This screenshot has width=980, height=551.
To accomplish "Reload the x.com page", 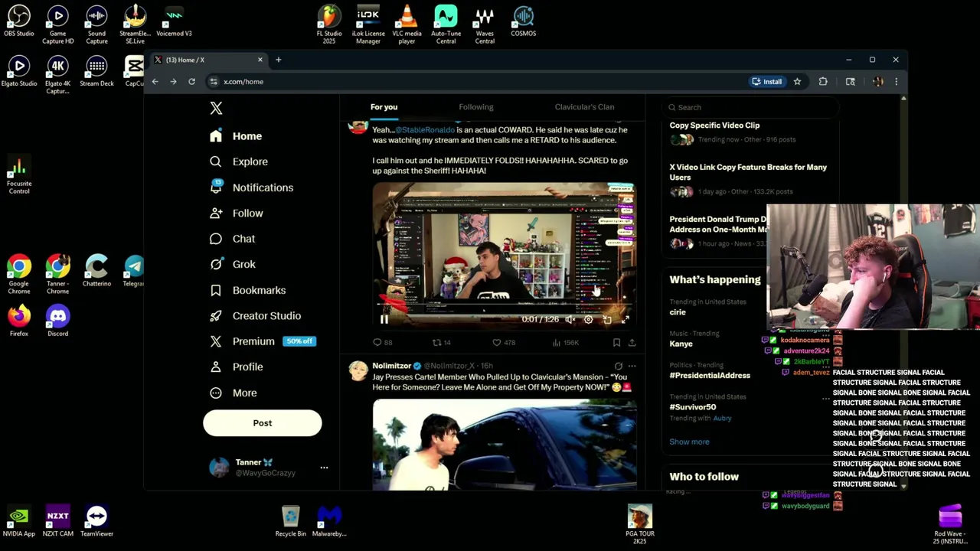I will (x=191, y=81).
